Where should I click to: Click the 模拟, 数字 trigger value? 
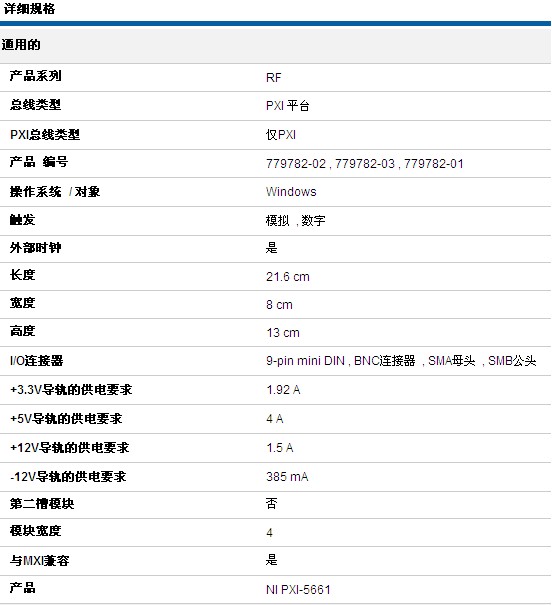pyautogui.click(x=295, y=221)
